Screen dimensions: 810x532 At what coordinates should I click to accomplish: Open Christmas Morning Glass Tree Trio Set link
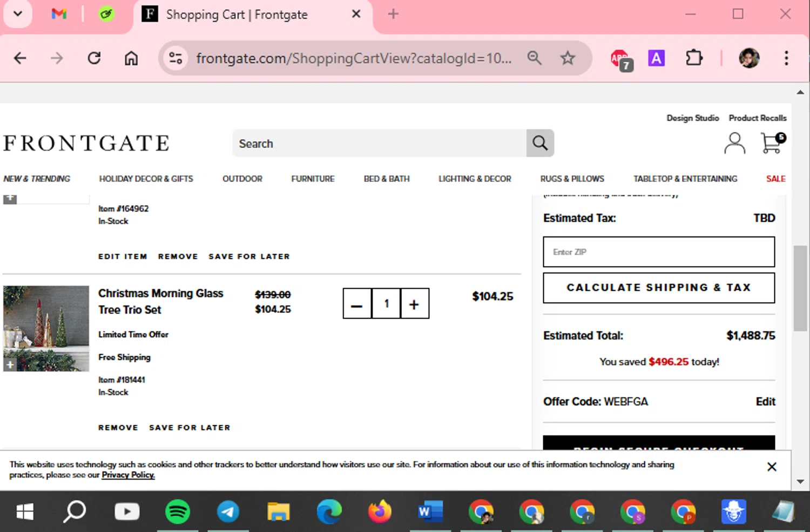(160, 301)
